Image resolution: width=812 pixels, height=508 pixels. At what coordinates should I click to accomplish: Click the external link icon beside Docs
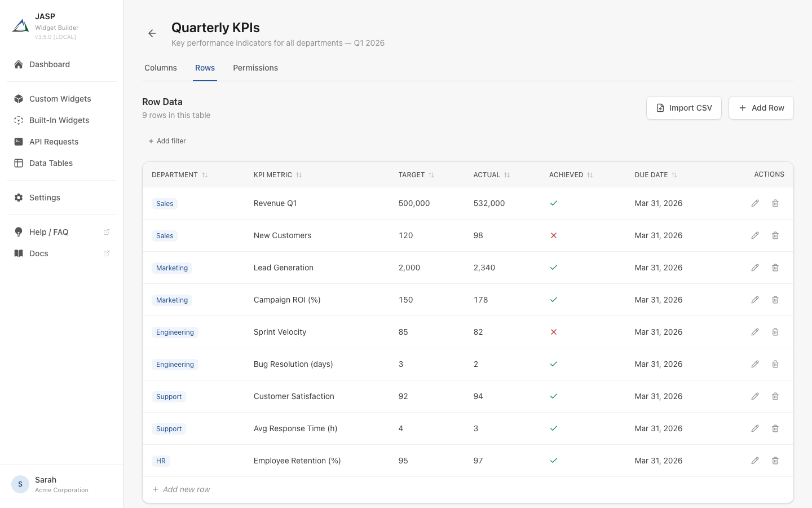pos(107,253)
